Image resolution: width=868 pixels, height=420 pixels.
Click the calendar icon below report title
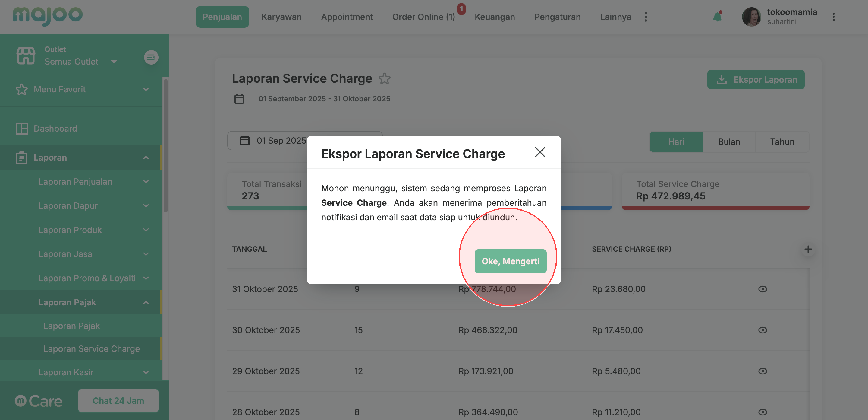pos(239,99)
